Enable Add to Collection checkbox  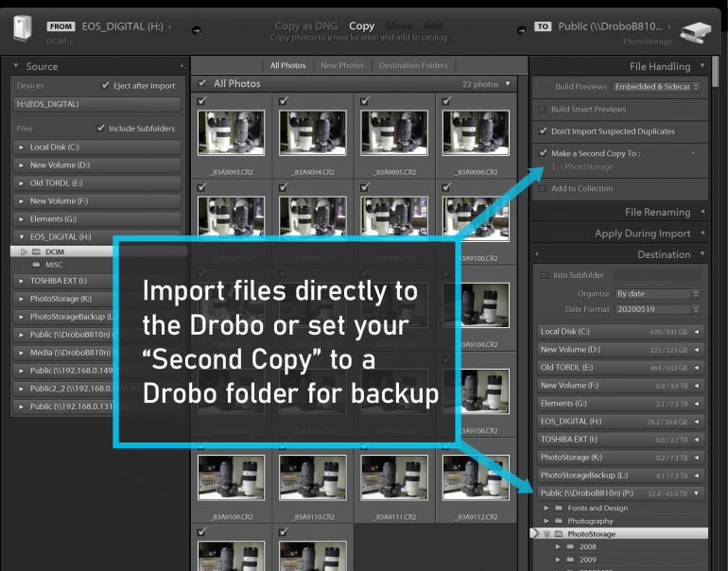pyautogui.click(x=542, y=188)
